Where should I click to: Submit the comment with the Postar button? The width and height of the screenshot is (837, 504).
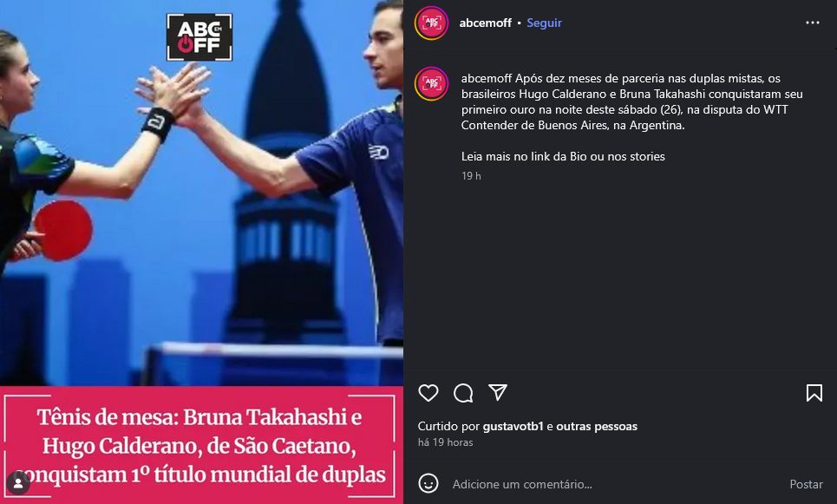806,484
